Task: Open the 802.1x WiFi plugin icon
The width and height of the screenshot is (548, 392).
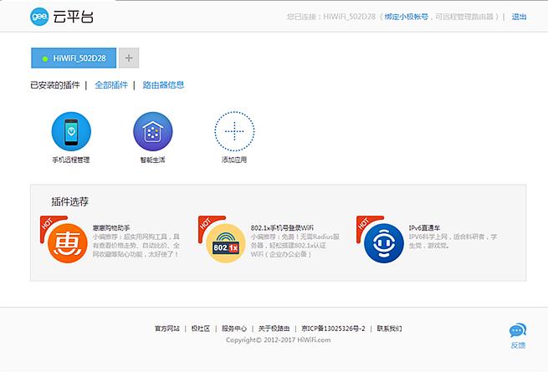Action: tap(225, 243)
